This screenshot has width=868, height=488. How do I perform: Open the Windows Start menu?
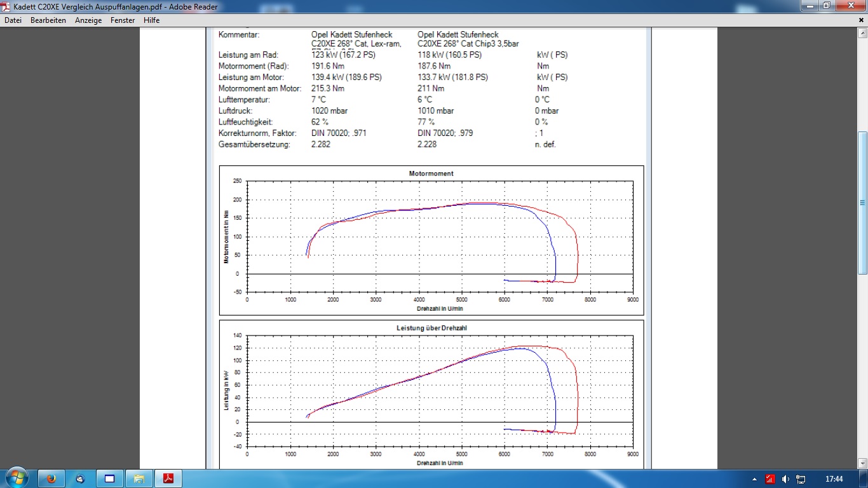click(16, 478)
